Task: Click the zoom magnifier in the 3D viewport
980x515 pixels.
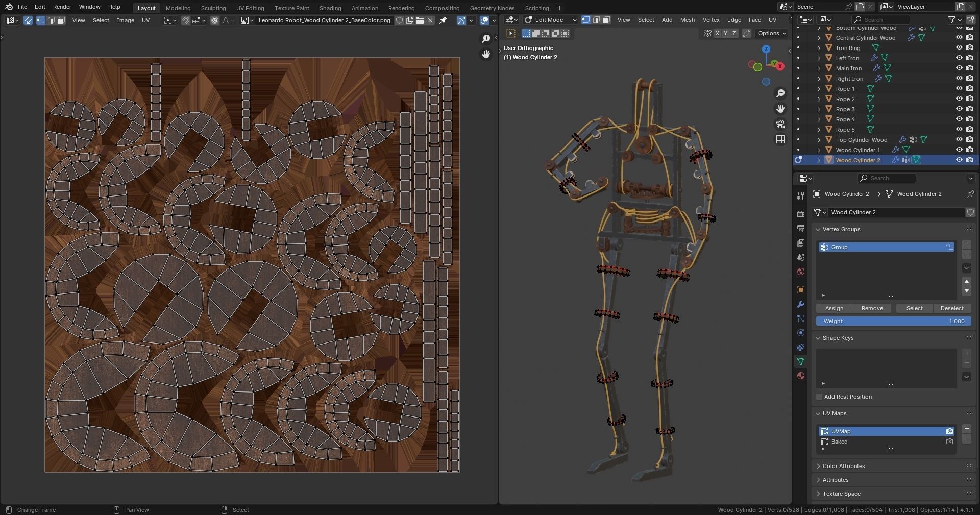Action: pos(780,93)
